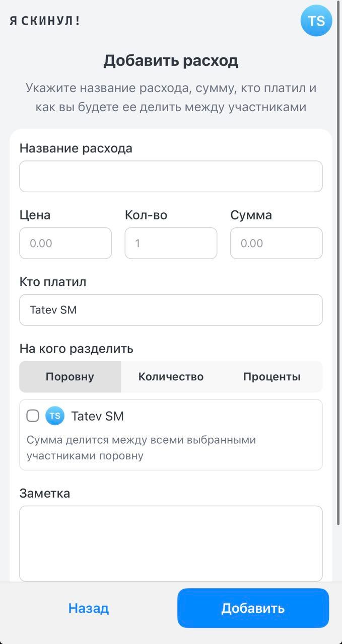Click the Назад link

[x=88, y=608]
